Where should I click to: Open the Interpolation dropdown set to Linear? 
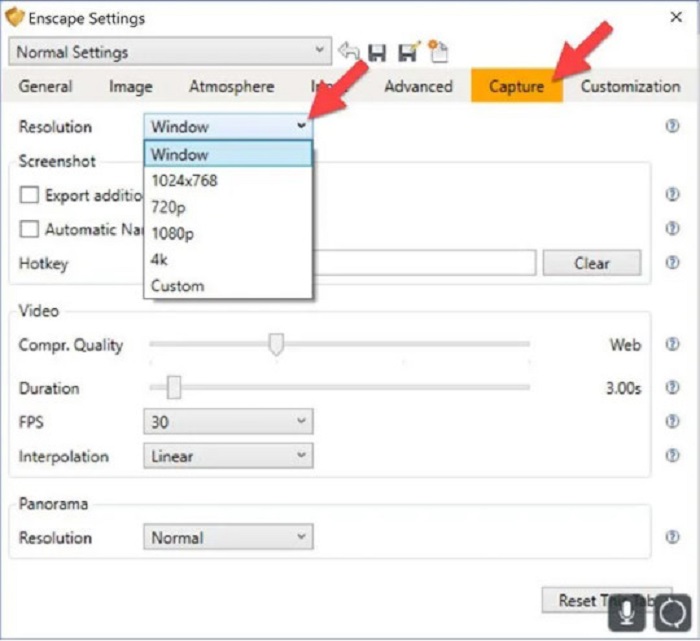tap(228, 457)
